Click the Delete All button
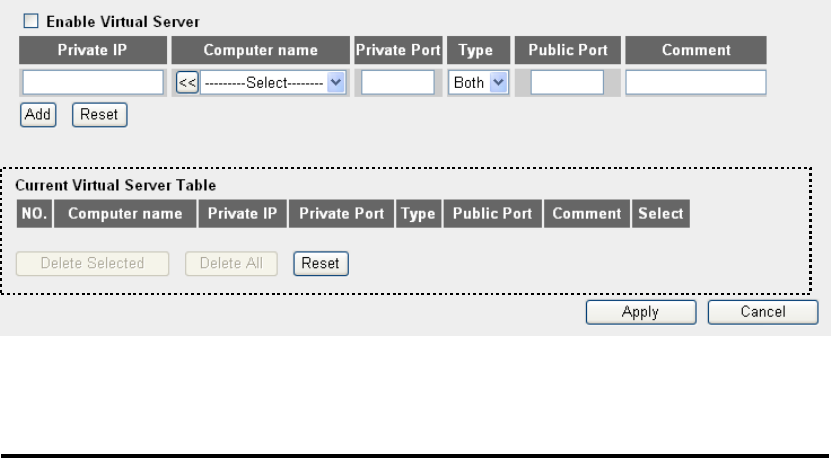Screen dimensions: 831x458 [231, 263]
